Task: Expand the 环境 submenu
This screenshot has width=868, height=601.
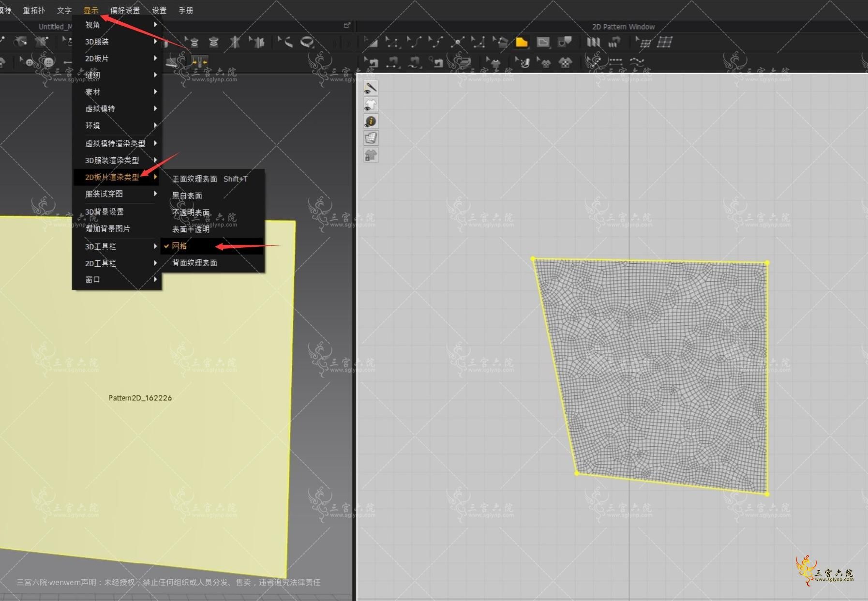Action: pos(117,125)
